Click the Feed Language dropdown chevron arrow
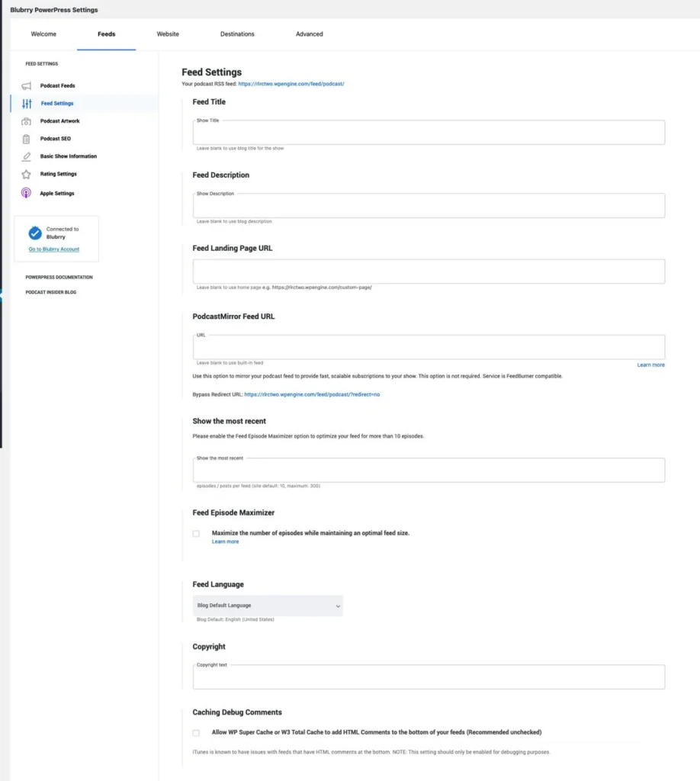This screenshot has height=781, width=700. (x=338, y=606)
